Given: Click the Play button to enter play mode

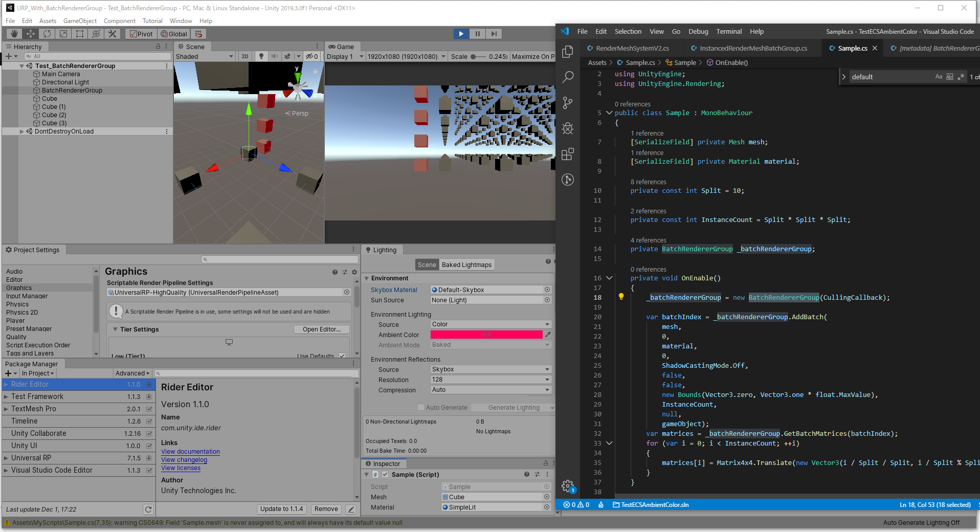Looking at the screenshot, I should tap(461, 34).
